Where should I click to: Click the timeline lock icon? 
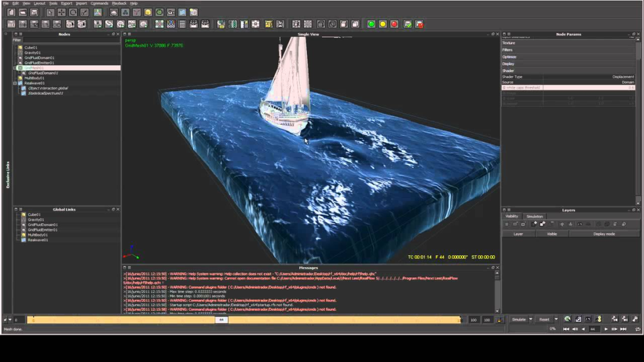(x=499, y=320)
